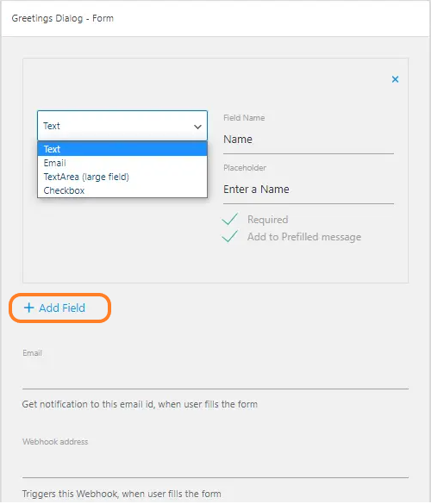
Task: Click the Required label text
Action: click(x=267, y=220)
